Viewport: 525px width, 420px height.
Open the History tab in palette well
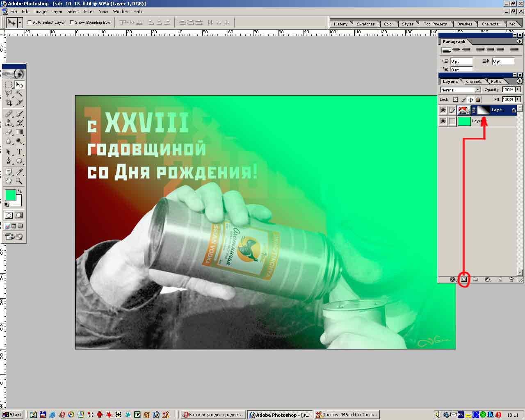click(340, 24)
